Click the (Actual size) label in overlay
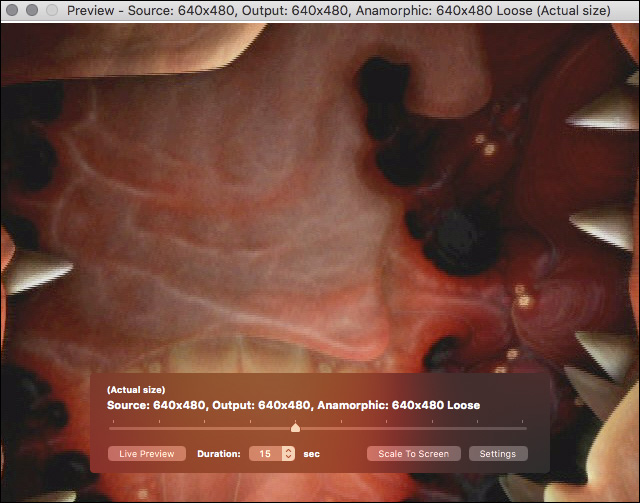The image size is (640, 503). [136, 389]
